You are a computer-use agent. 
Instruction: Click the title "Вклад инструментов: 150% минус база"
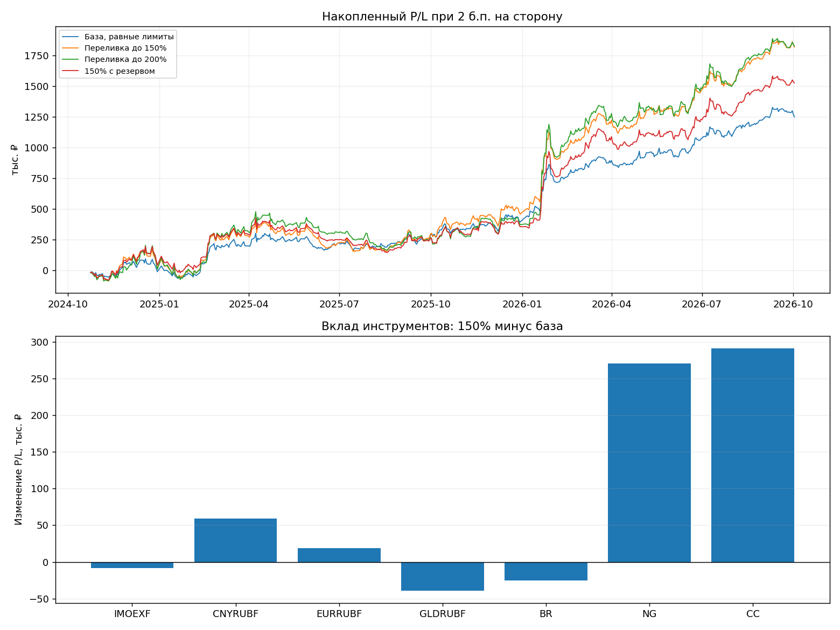[442, 326]
